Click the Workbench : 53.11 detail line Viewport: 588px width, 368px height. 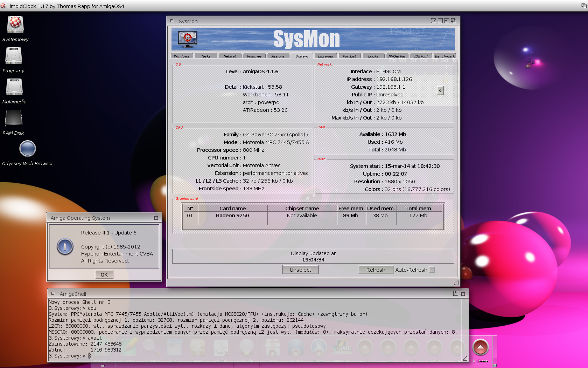pyautogui.click(x=266, y=95)
